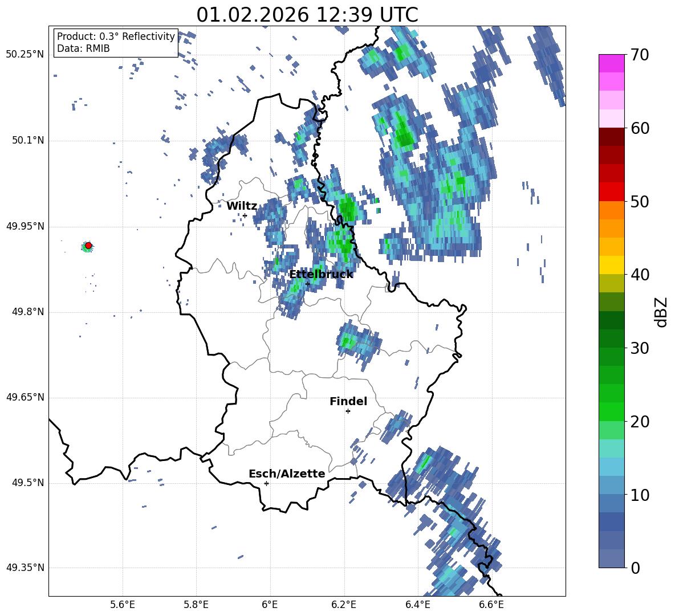Click the 49.8°N latitude label

pyautogui.click(x=27, y=311)
